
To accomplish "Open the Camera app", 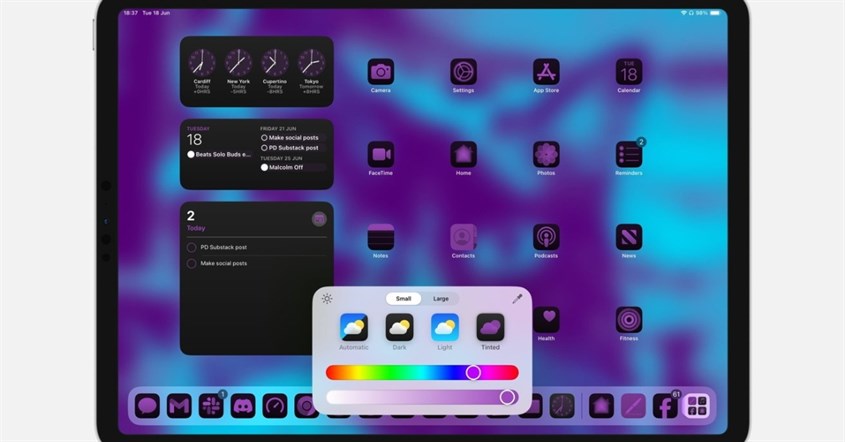I will click(x=380, y=71).
